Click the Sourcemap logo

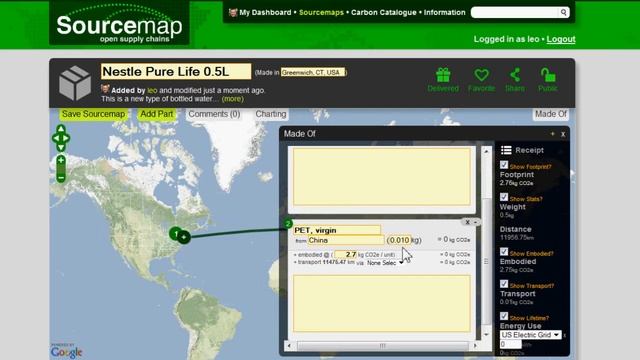coord(119,23)
